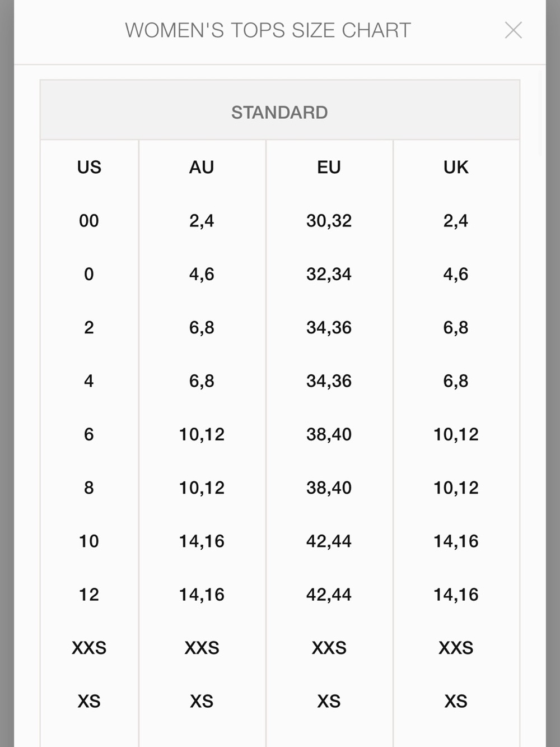Click the EU 42,44 cell in US 12 row
Image resolution: width=560 pixels, height=747 pixels.
pos(329,595)
